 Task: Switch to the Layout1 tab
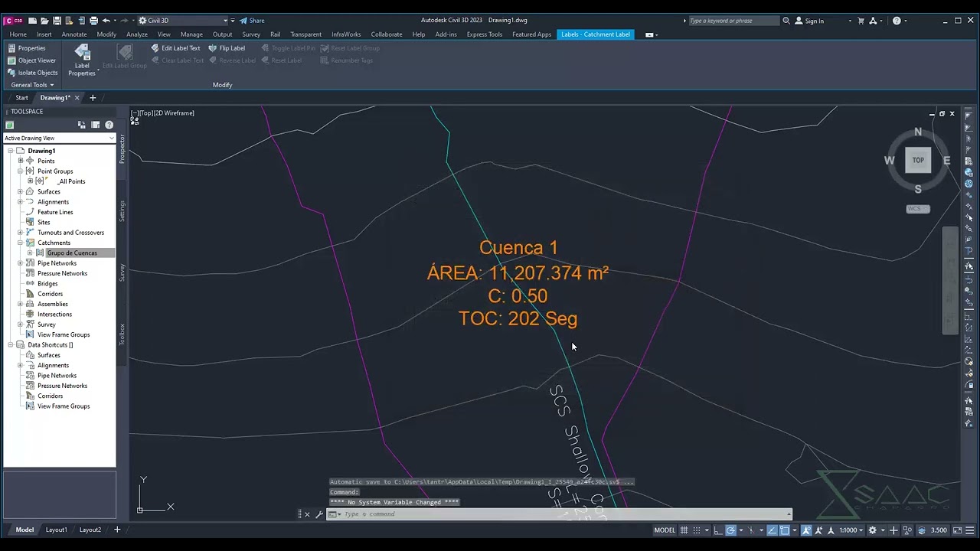(x=56, y=530)
